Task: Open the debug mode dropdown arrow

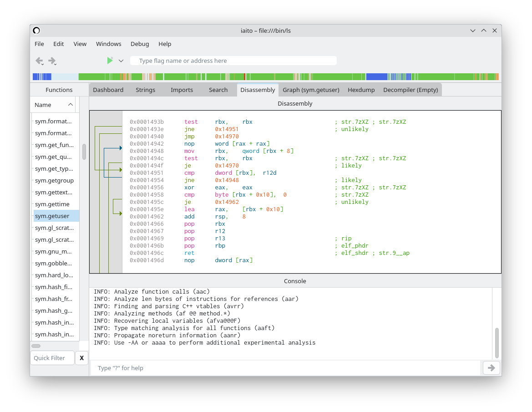Action: point(121,61)
